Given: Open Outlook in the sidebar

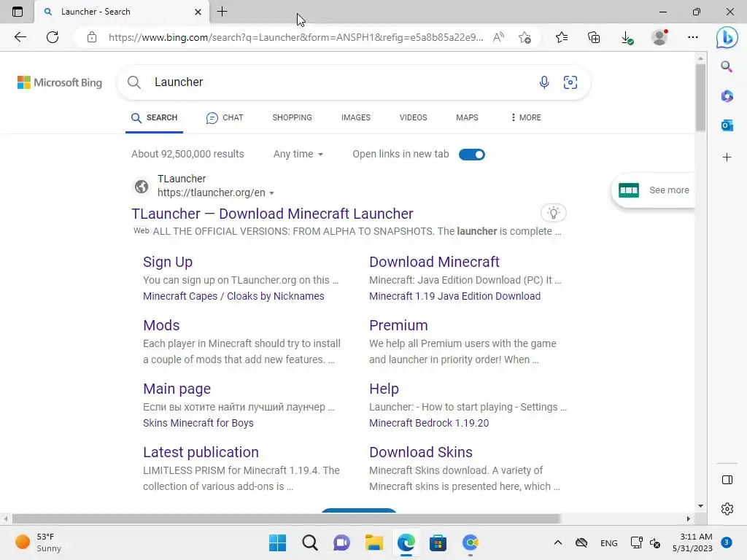Looking at the screenshot, I should pyautogui.click(x=727, y=125).
